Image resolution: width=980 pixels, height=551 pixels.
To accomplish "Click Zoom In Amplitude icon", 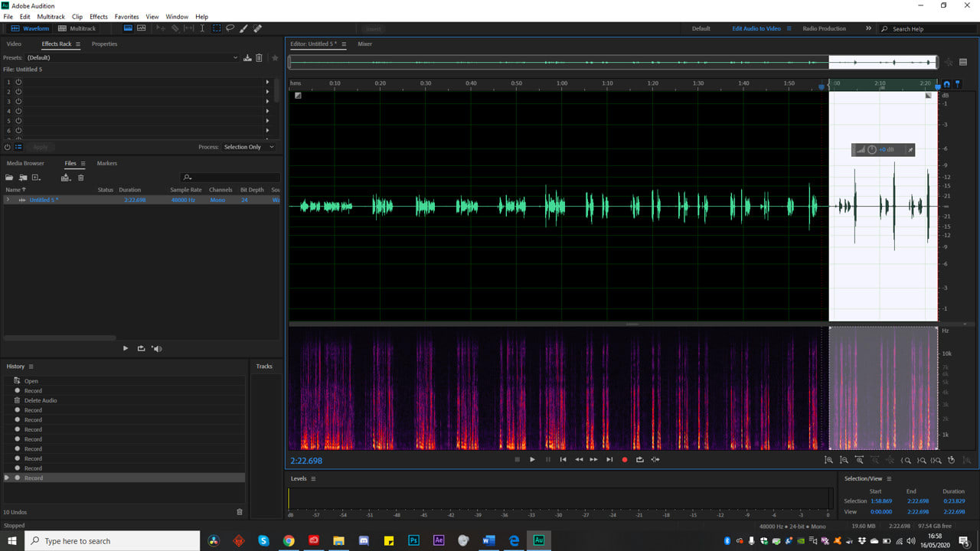I will [x=828, y=460].
